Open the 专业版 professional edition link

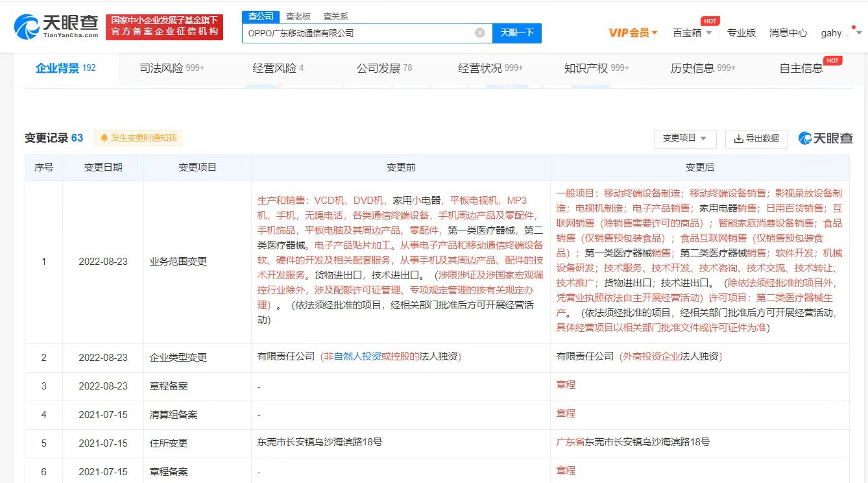click(x=741, y=33)
